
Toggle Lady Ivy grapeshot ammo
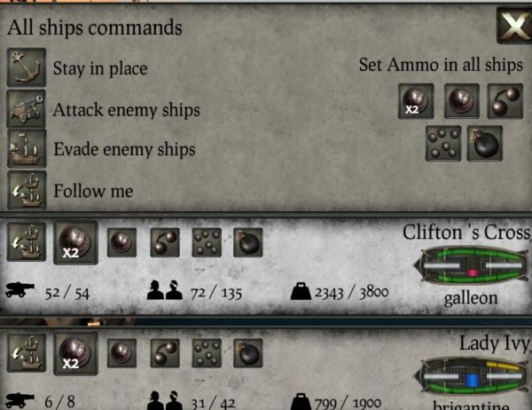207,353
